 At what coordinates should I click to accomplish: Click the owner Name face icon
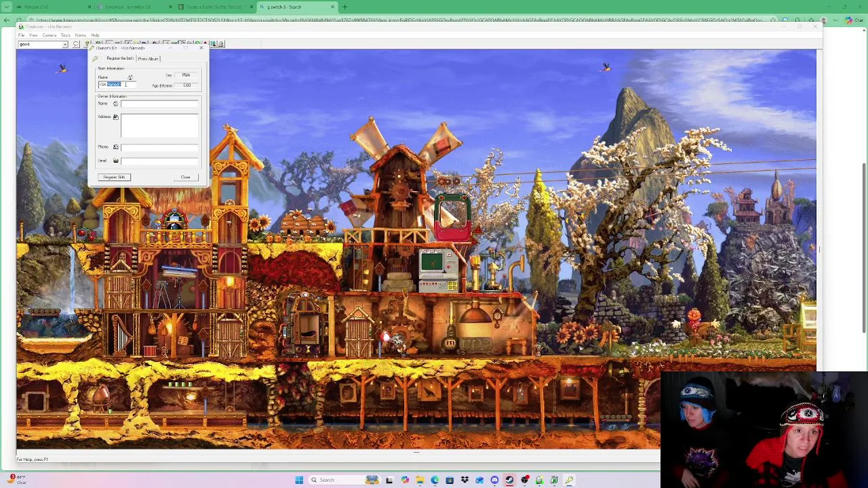click(115, 104)
